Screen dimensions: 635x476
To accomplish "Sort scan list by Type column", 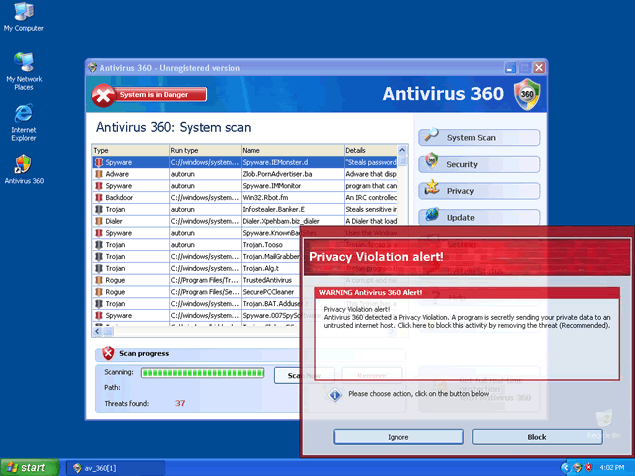I will 129,150.
